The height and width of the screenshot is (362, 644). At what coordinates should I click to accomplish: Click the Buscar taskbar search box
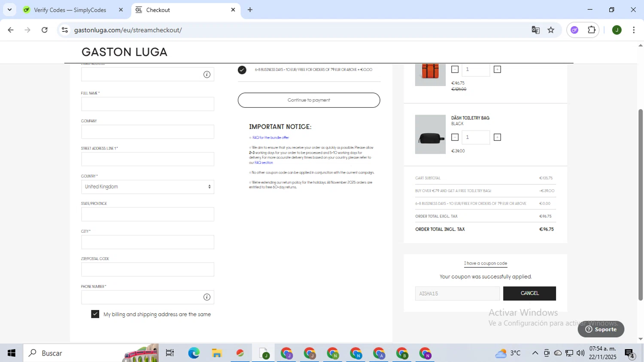(91, 353)
